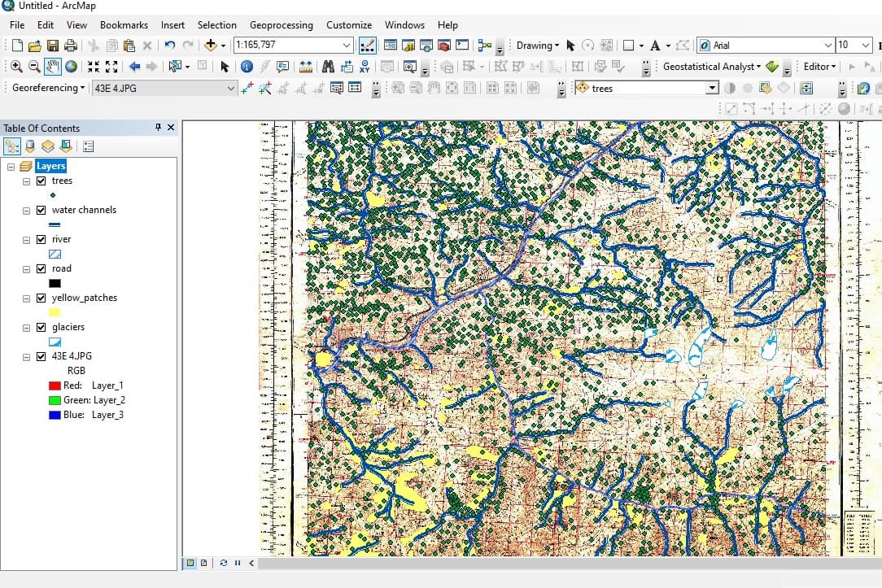
Task: Collapse the water channels layer legend
Action: (26, 211)
